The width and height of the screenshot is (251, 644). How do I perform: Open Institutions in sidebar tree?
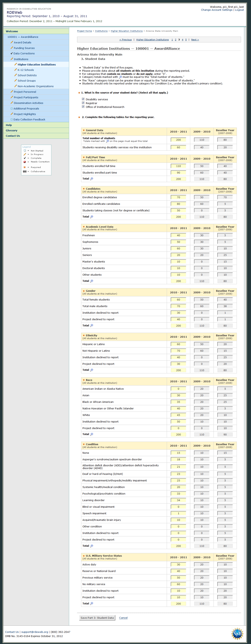click(21, 59)
